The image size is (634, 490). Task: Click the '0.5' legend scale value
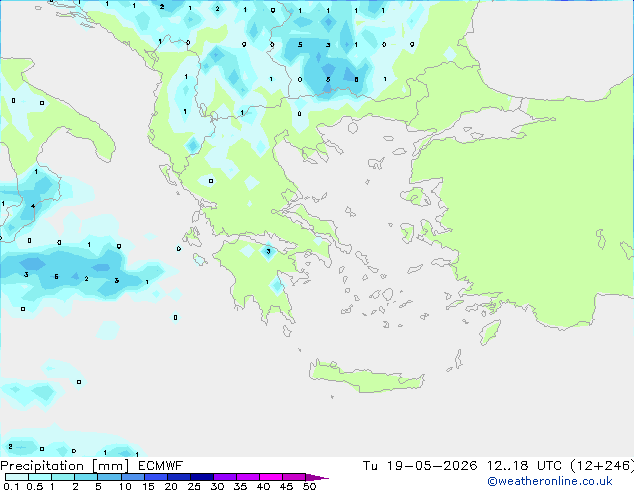click(35, 486)
